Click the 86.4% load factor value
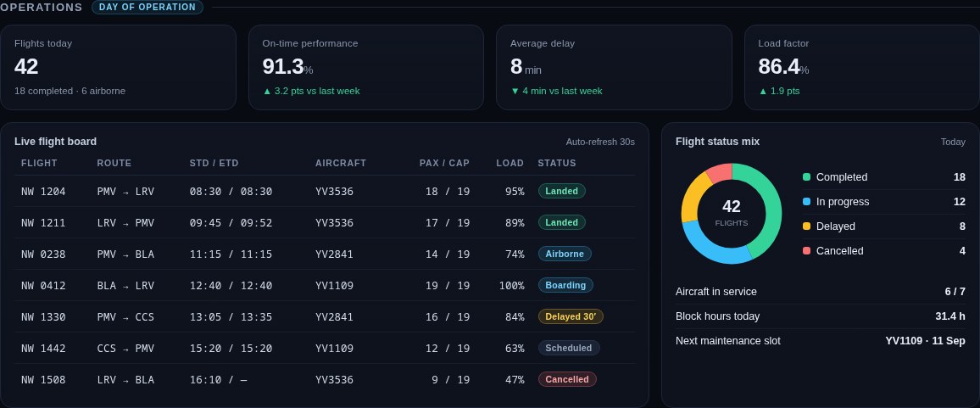The width and height of the screenshot is (980, 408). 783,66
